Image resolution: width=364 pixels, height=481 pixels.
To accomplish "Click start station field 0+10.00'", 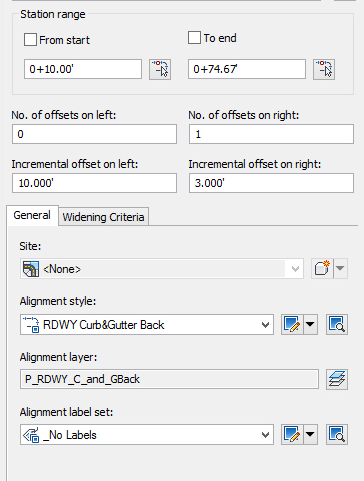I will [83, 69].
